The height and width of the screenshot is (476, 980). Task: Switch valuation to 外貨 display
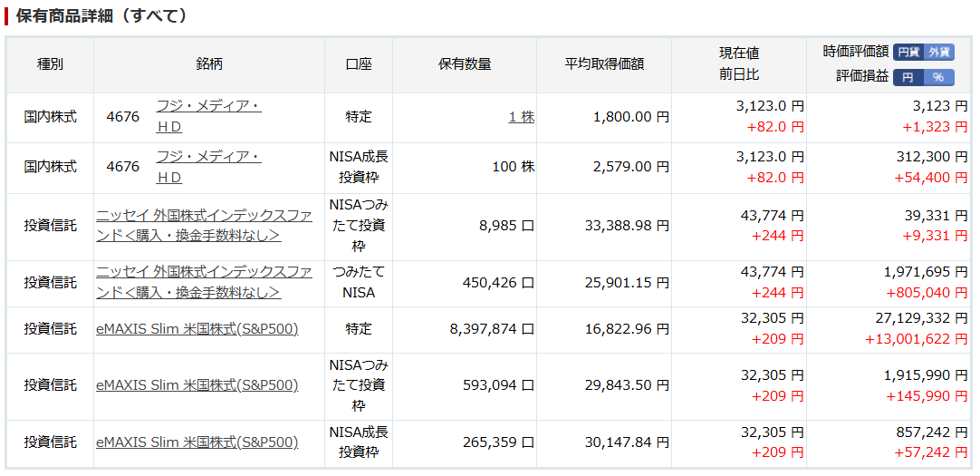pyautogui.click(x=938, y=52)
